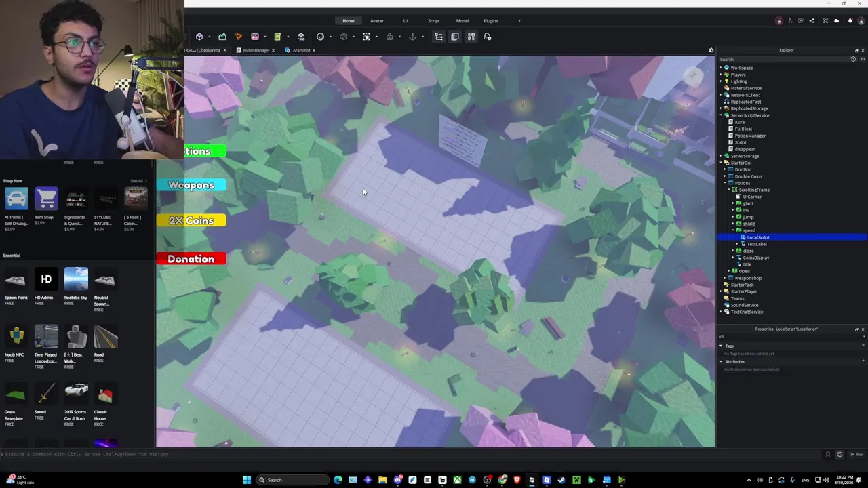Switch to the Avatar ribbon tab
The height and width of the screenshot is (488, 868).
tap(377, 21)
